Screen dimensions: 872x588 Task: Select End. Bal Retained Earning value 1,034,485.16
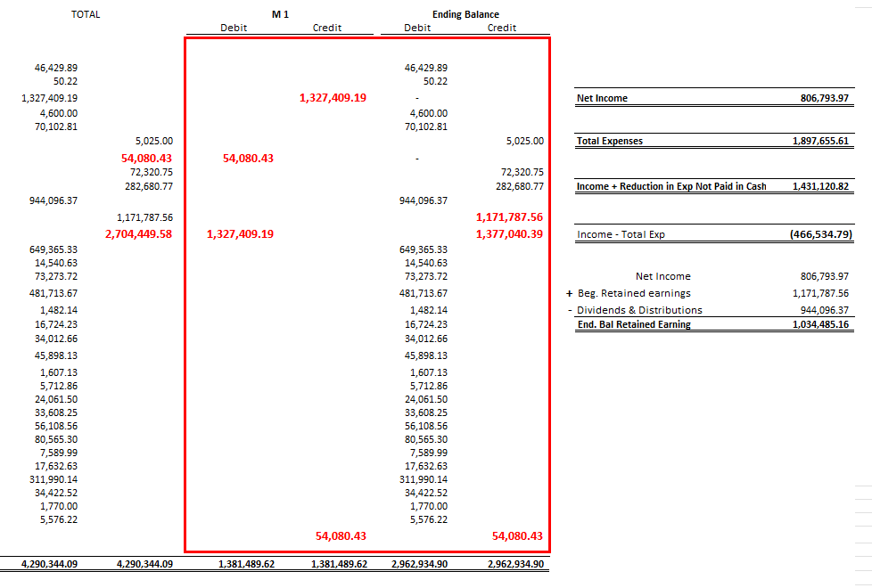(x=821, y=324)
